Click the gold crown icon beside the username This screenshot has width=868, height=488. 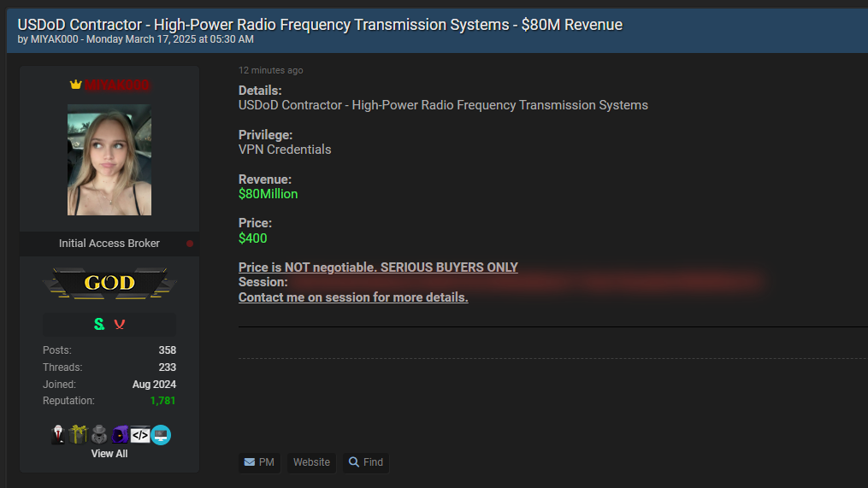coord(75,85)
